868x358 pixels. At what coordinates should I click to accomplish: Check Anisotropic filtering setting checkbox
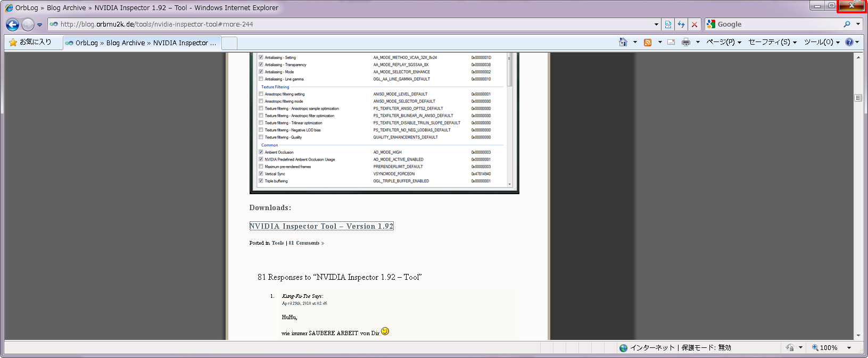[x=261, y=94]
